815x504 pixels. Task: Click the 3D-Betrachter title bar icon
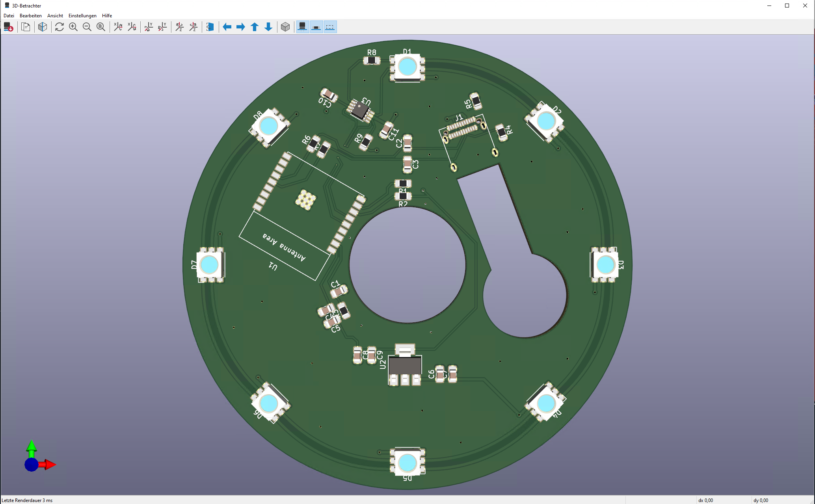pyautogui.click(x=7, y=6)
